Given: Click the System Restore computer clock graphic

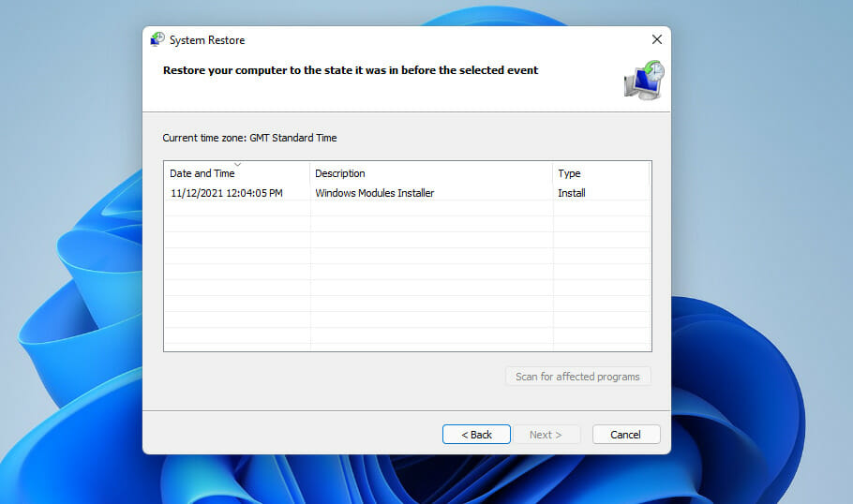Looking at the screenshot, I should point(644,81).
